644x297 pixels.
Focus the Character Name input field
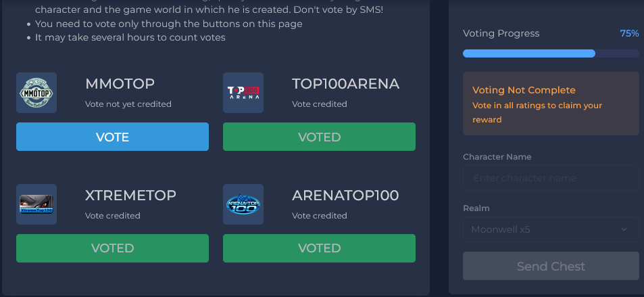click(550, 178)
